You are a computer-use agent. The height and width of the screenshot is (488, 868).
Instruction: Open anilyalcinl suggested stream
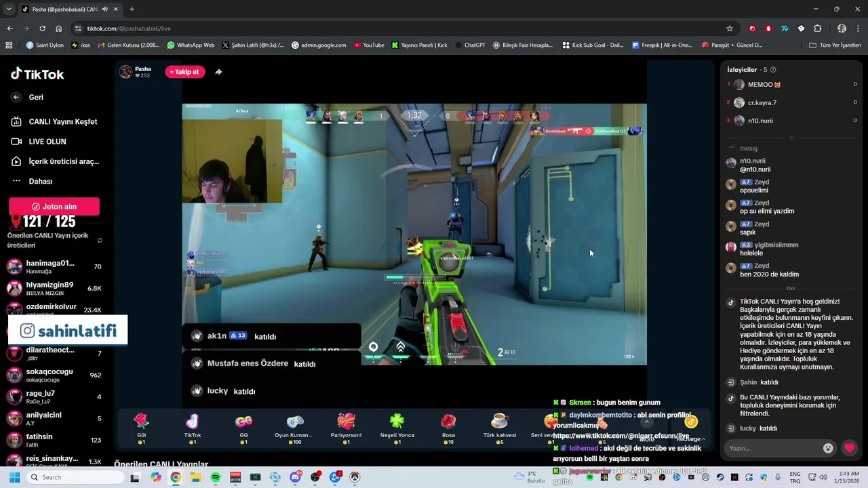point(54,418)
